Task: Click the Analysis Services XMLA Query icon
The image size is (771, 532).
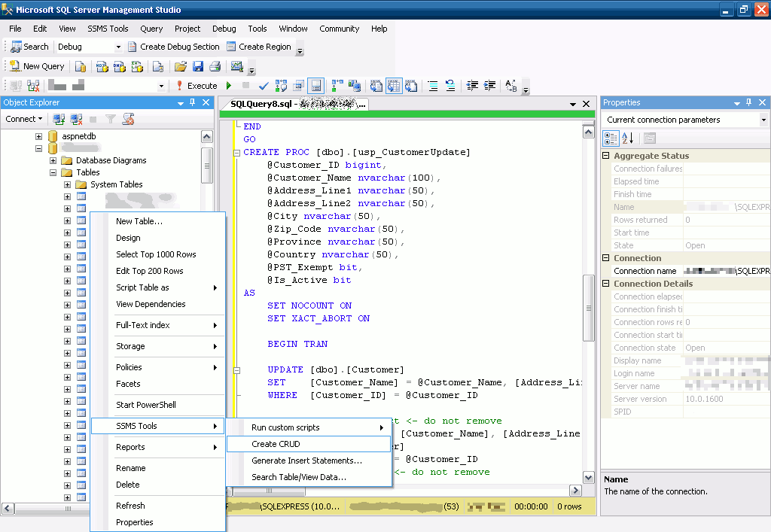Action: pyautogui.click(x=137, y=66)
